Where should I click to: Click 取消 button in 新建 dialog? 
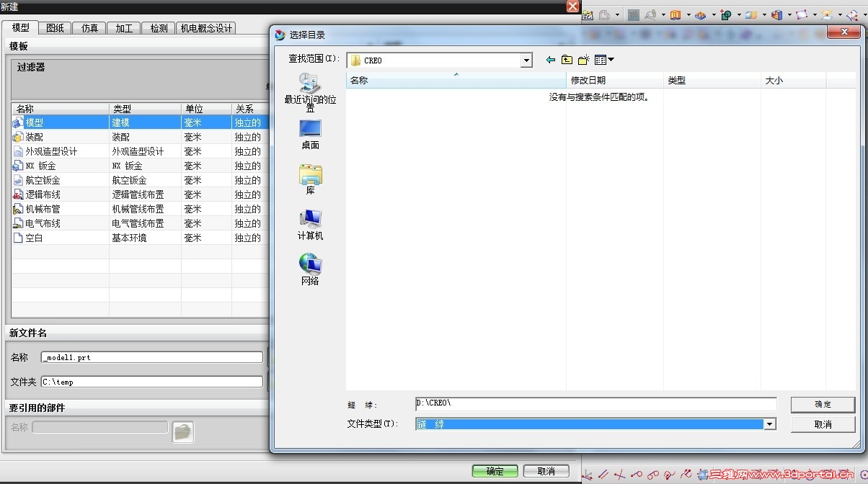coord(546,471)
